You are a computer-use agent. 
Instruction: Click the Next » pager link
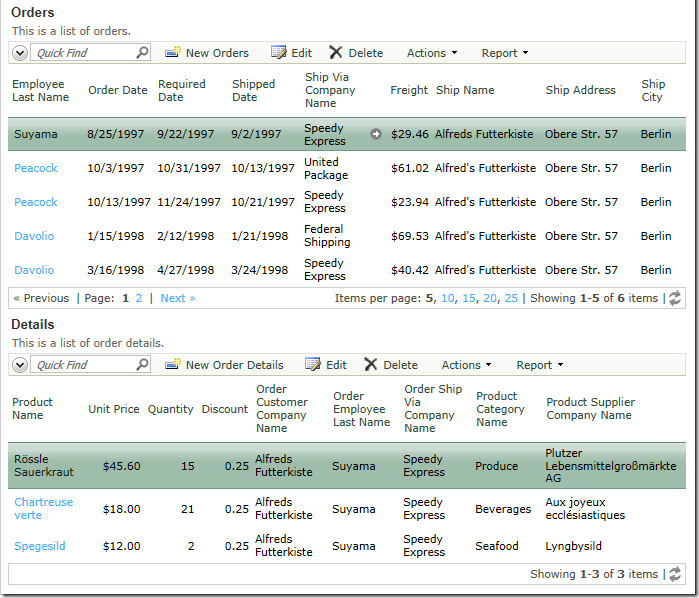coord(178,298)
